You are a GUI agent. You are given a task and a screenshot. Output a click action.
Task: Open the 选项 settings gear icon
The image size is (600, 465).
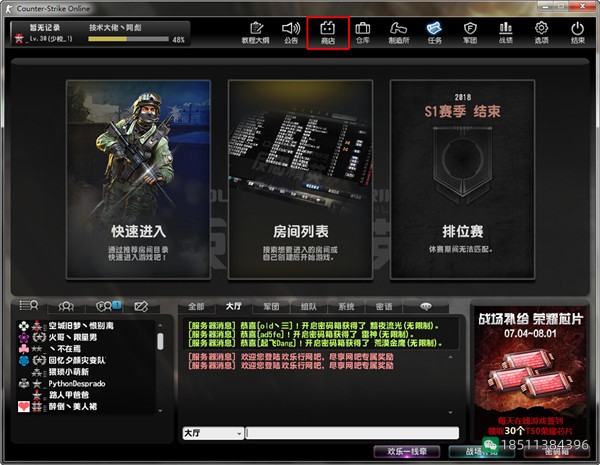pyautogui.click(x=541, y=33)
